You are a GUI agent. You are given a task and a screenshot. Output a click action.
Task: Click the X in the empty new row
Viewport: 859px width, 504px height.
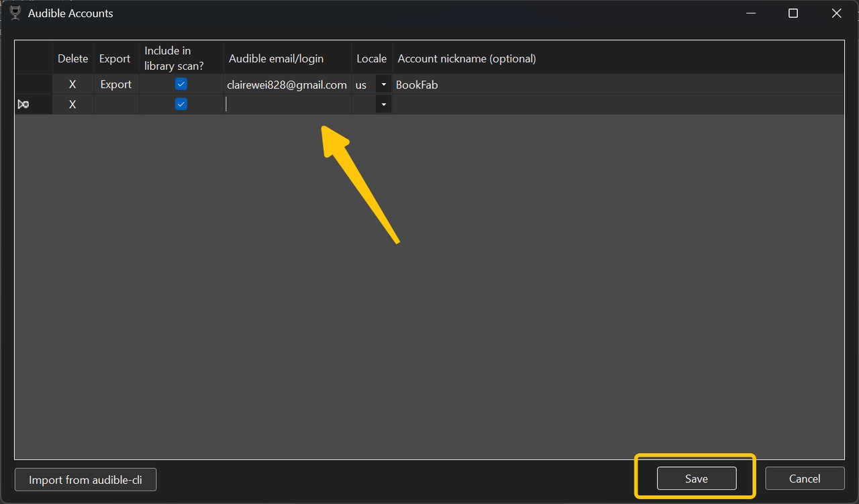click(72, 105)
